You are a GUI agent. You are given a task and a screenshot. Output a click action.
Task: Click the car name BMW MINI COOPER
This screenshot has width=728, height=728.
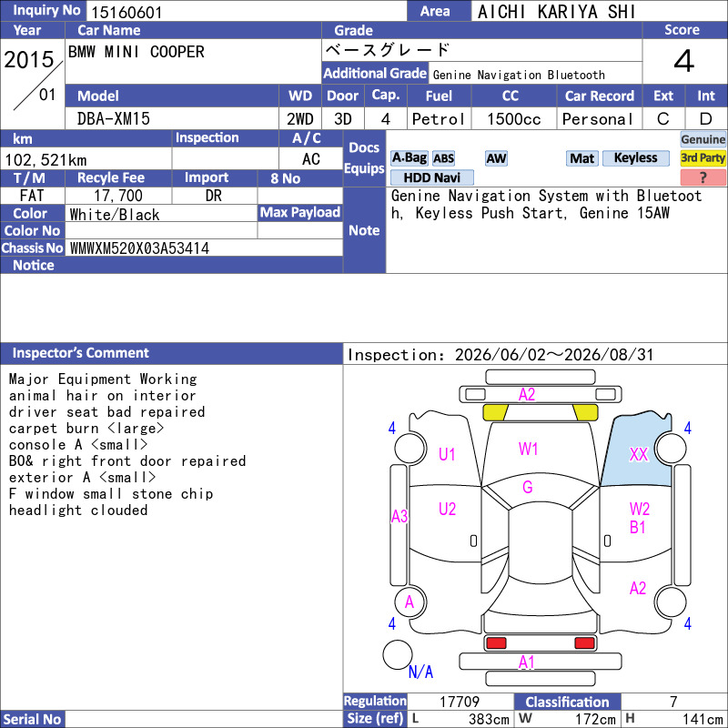(x=136, y=52)
